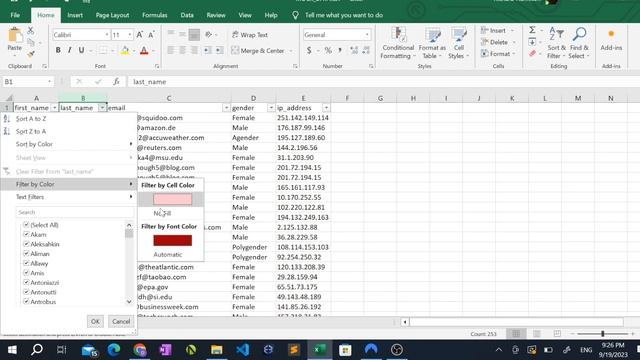Uncheck the Amis checkbox

26,273
